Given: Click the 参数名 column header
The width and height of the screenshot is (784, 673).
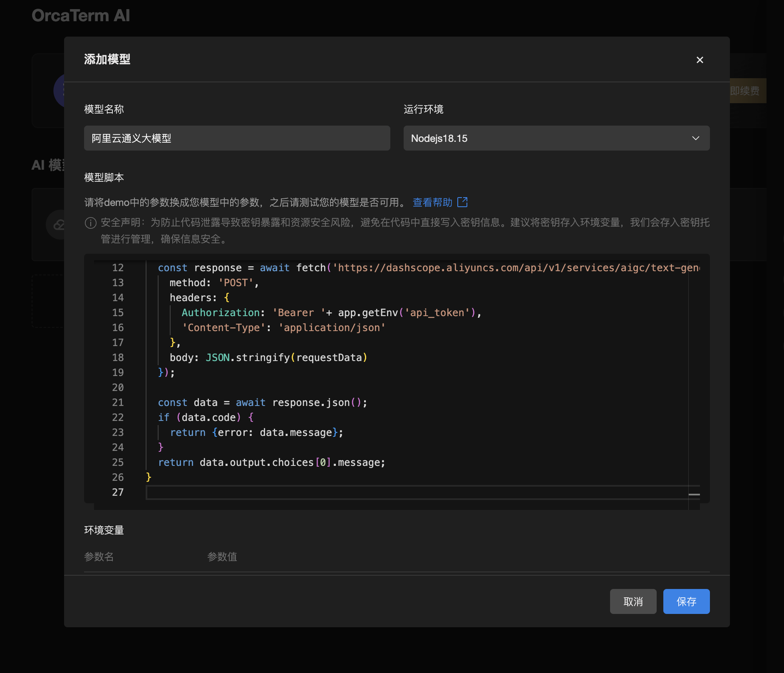Looking at the screenshot, I should point(99,557).
